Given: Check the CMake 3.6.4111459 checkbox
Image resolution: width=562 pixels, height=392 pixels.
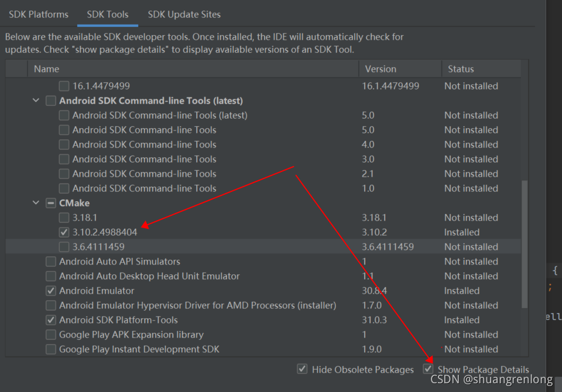Looking at the screenshot, I should pyautogui.click(x=64, y=247).
